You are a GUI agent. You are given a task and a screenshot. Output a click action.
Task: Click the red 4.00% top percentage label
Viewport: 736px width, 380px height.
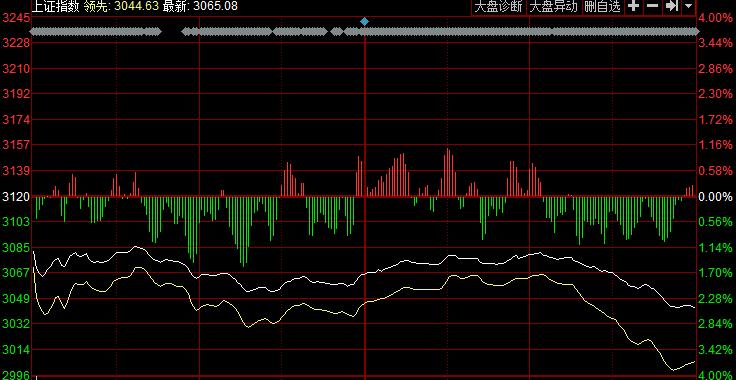(x=715, y=18)
